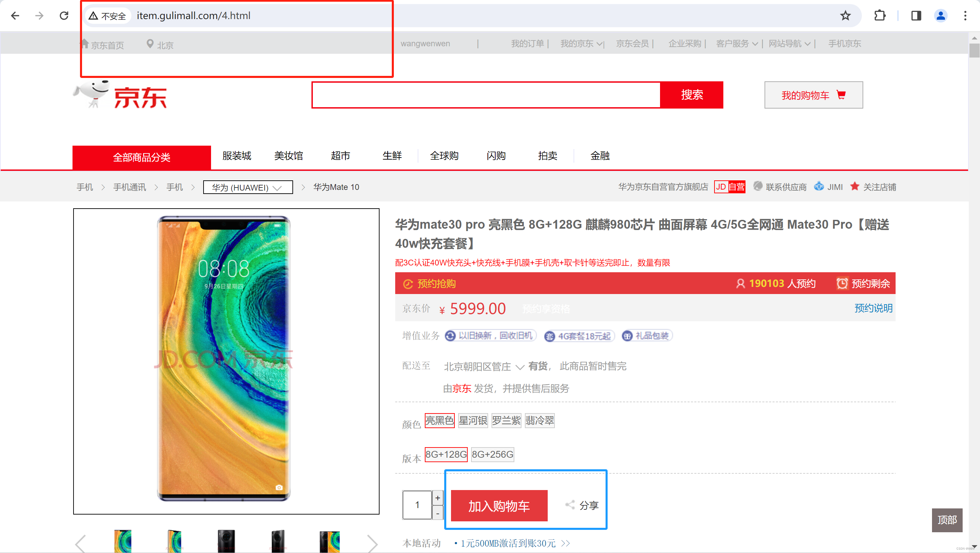The height and width of the screenshot is (553, 980).
Task: Click 以旧换新，回收旧机 service tag
Action: (491, 336)
